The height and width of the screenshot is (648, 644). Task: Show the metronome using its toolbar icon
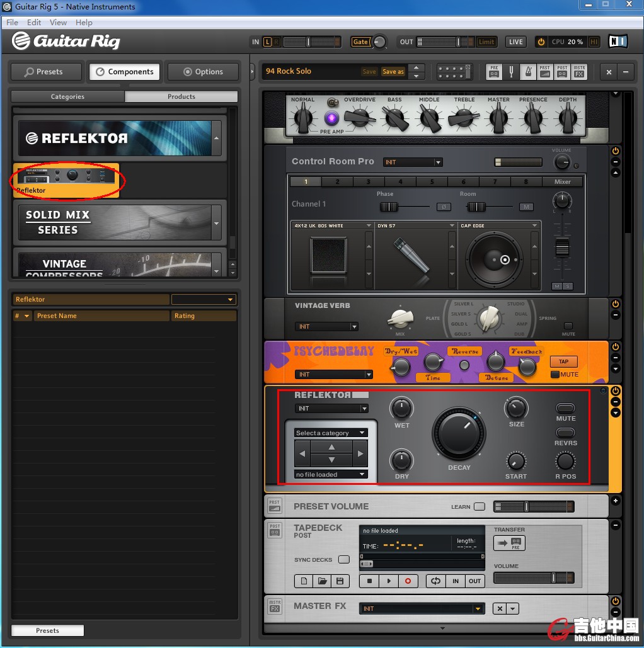point(528,72)
